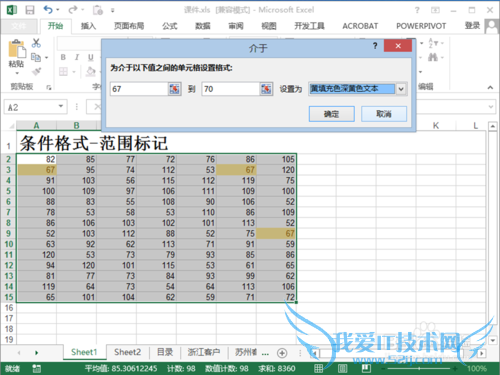Expand the formula bar chevron
The width and height of the screenshot is (500, 375).
(491, 107)
